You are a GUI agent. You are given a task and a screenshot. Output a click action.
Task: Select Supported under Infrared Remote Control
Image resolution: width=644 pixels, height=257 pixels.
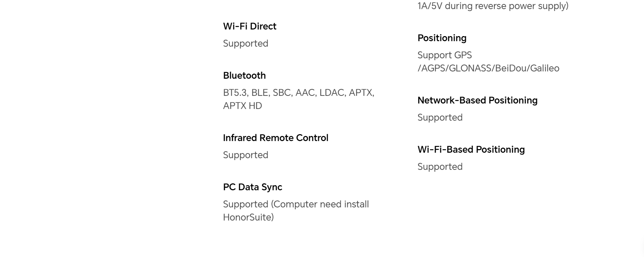pyautogui.click(x=246, y=155)
